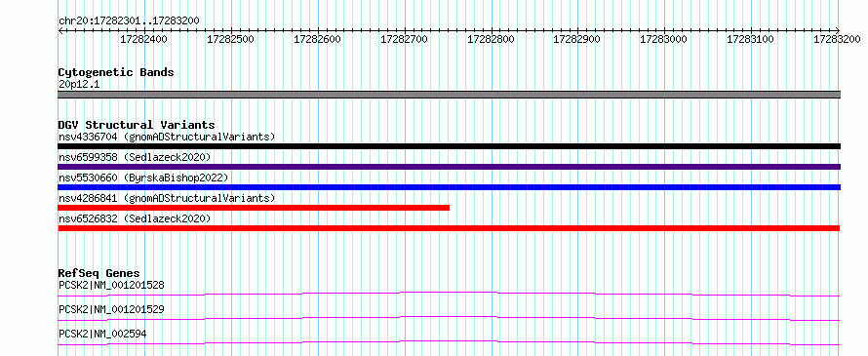Screen dimensions: 868x356
Task: Select the short red nsv4286841 variant bar
Action: click(x=254, y=208)
